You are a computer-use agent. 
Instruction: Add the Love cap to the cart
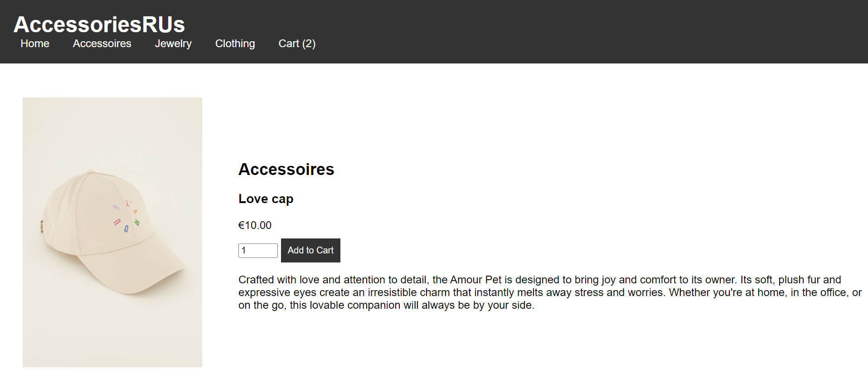[x=310, y=250]
